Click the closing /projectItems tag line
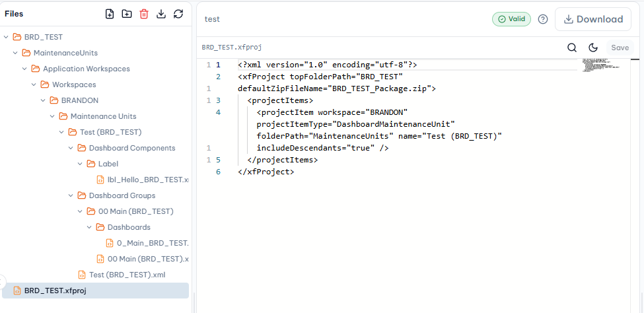Image resolution: width=644 pixels, height=313 pixels. (x=283, y=160)
